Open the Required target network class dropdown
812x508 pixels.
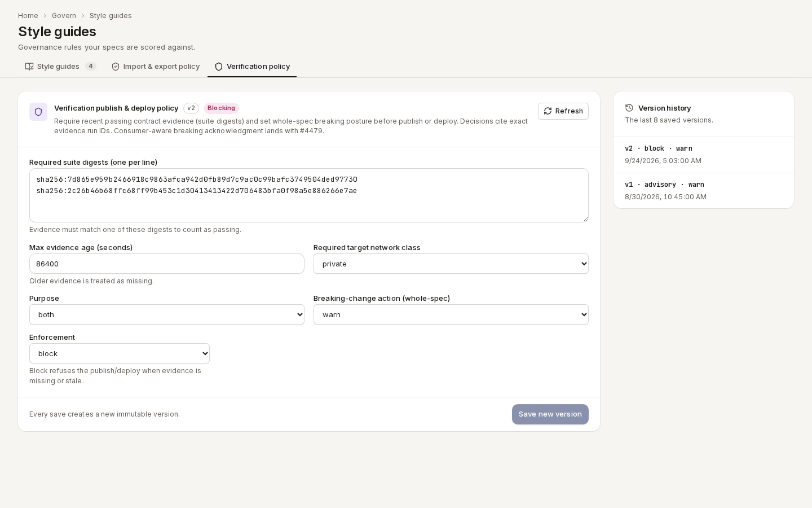[x=451, y=264]
